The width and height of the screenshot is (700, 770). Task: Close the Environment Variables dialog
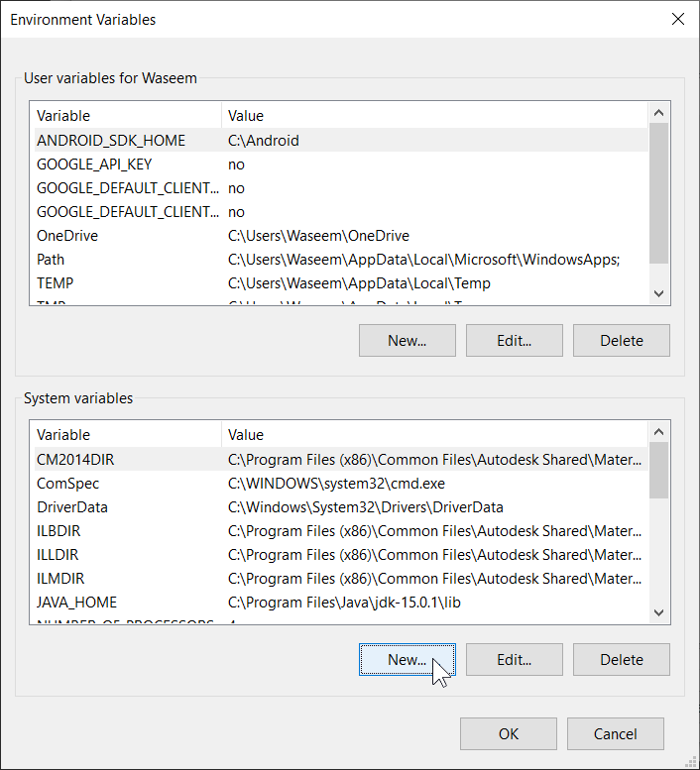click(x=677, y=19)
